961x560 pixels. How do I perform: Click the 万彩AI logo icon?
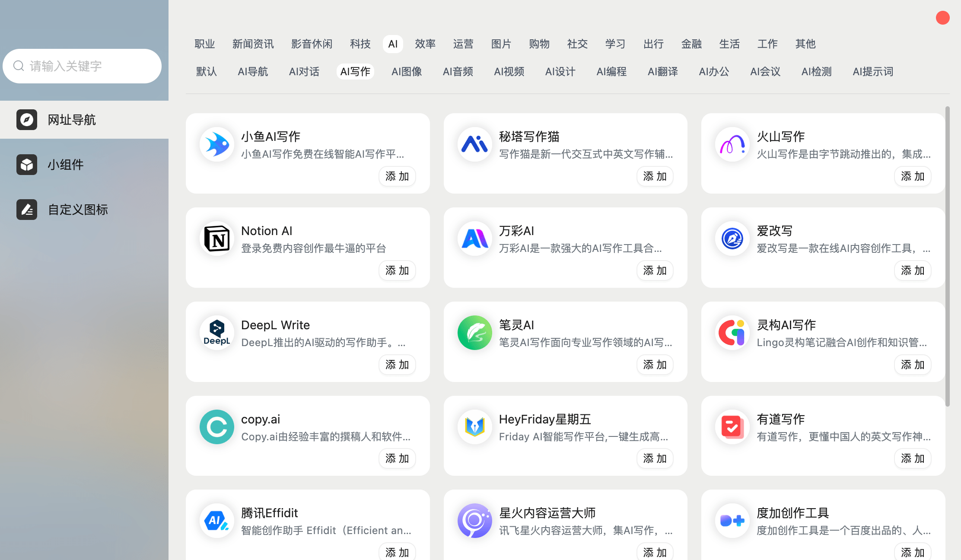click(x=474, y=239)
